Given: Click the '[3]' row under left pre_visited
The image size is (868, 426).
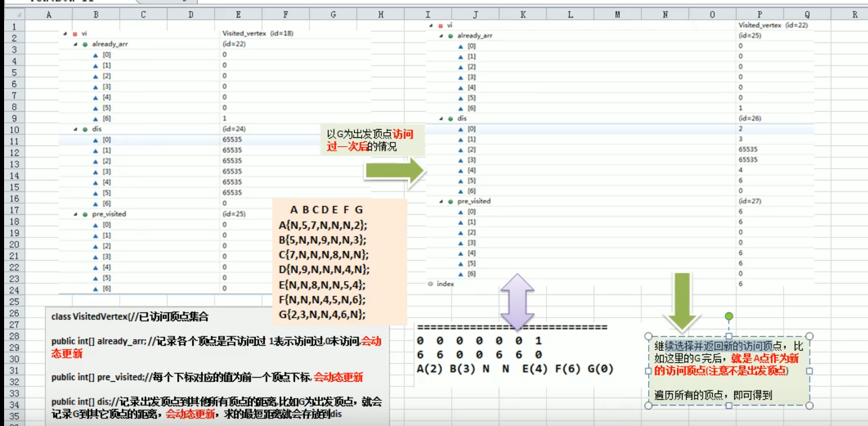Looking at the screenshot, I should [106, 257].
